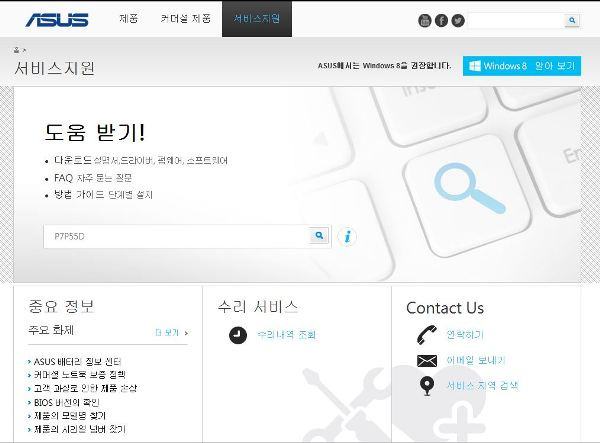Open the Twitter social icon

point(458,21)
